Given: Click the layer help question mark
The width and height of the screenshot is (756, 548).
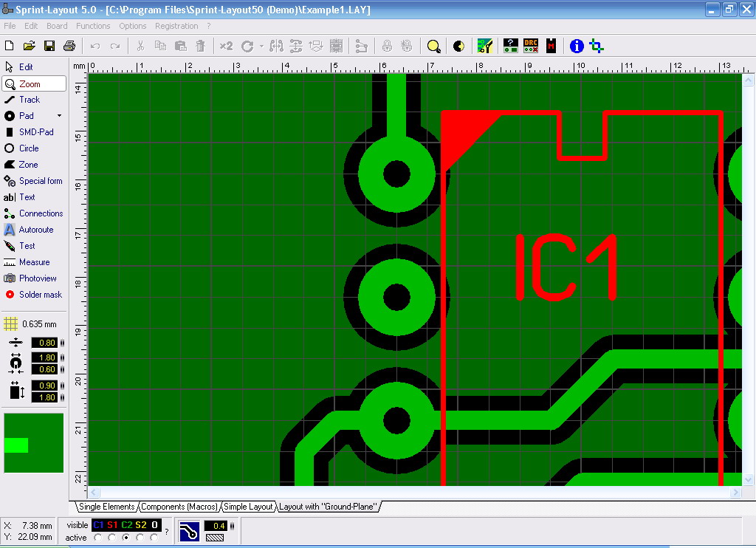Looking at the screenshot, I should click(x=167, y=532).
